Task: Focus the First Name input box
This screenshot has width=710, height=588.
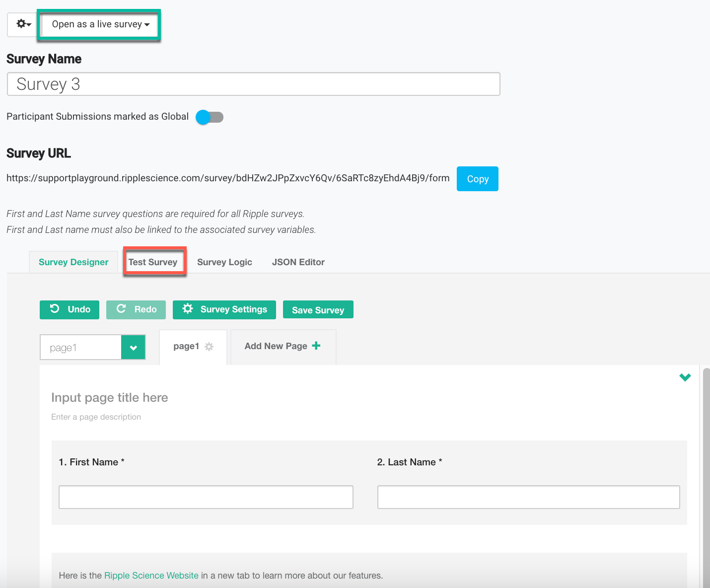Action: coord(206,497)
